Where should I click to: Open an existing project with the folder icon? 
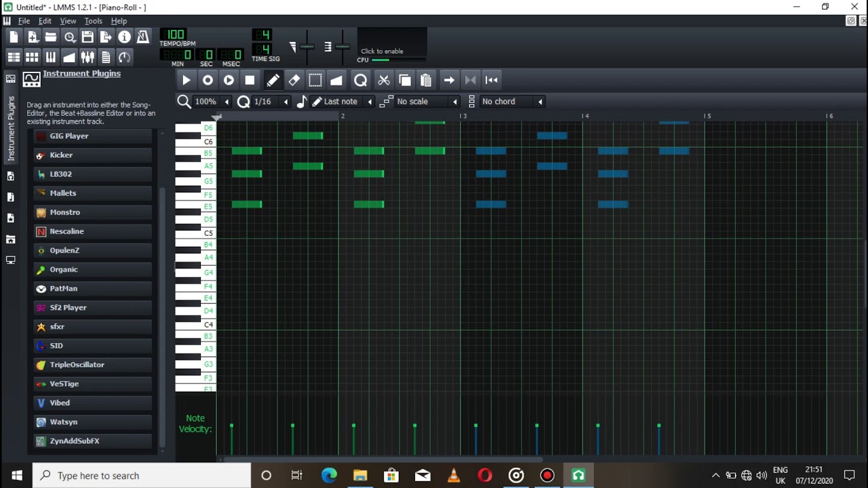point(51,37)
